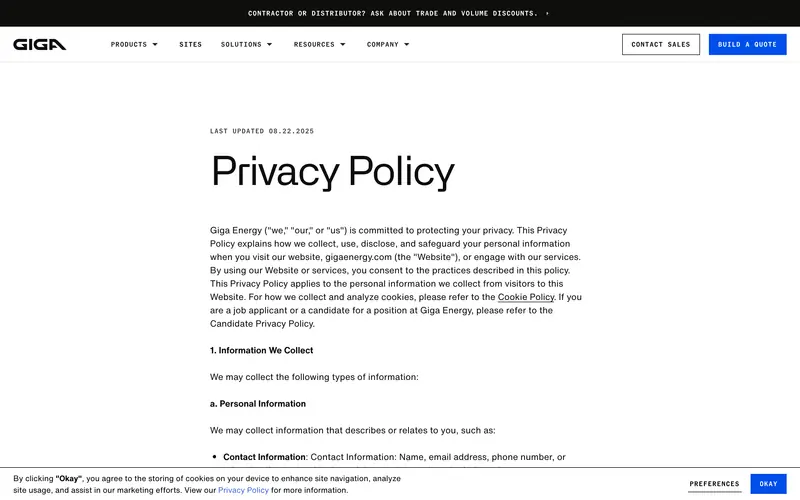The height and width of the screenshot is (500, 800).
Task: Open the Cookie Policy link
Action: click(526, 297)
